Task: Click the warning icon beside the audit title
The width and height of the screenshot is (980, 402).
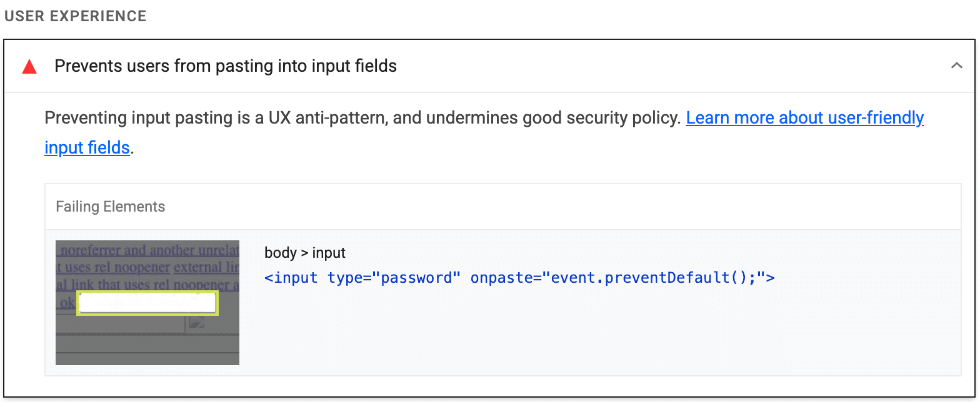Action: [29, 65]
